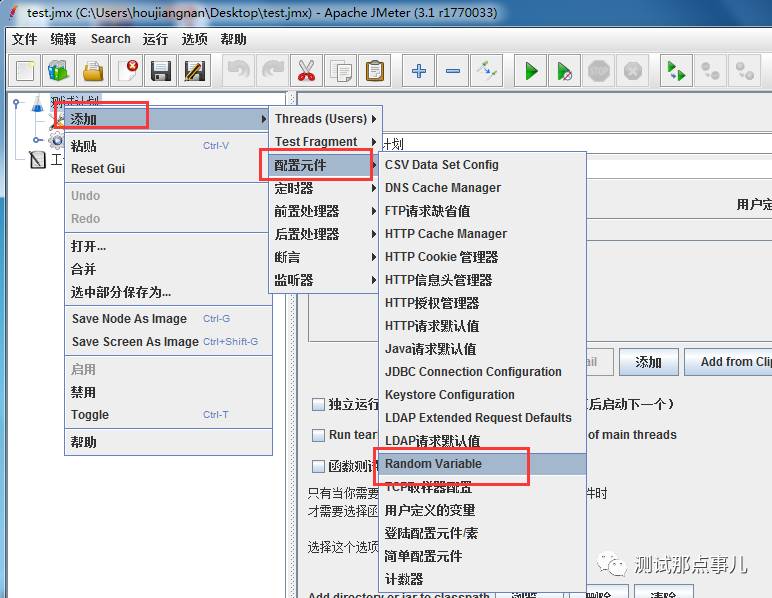Expand the 后置处理器 submenu

[x=325, y=234]
